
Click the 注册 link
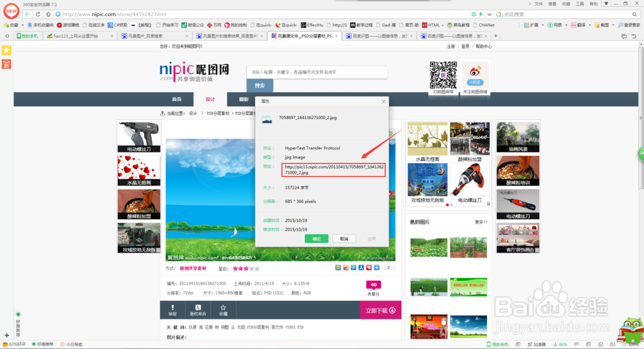451,46
